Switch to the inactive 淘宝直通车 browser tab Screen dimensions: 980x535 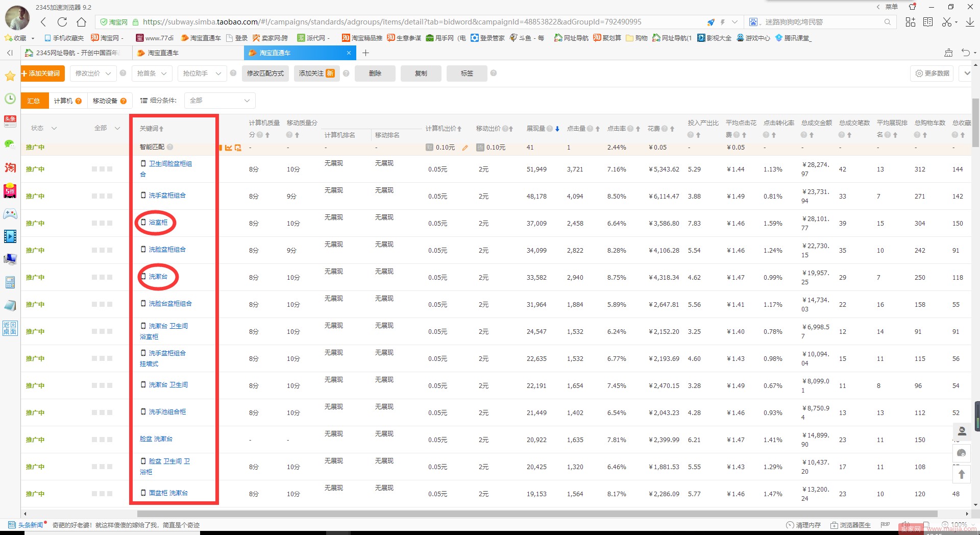coord(187,53)
